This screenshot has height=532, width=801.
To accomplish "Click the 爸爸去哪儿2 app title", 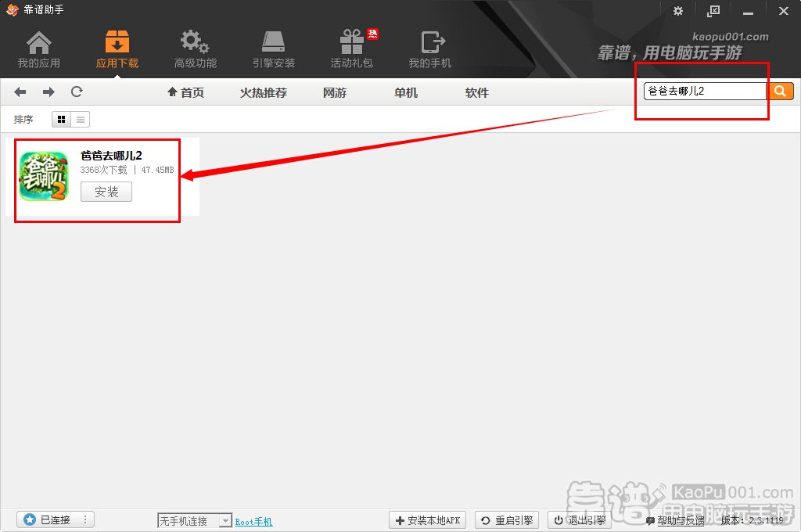I will [x=111, y=156].
